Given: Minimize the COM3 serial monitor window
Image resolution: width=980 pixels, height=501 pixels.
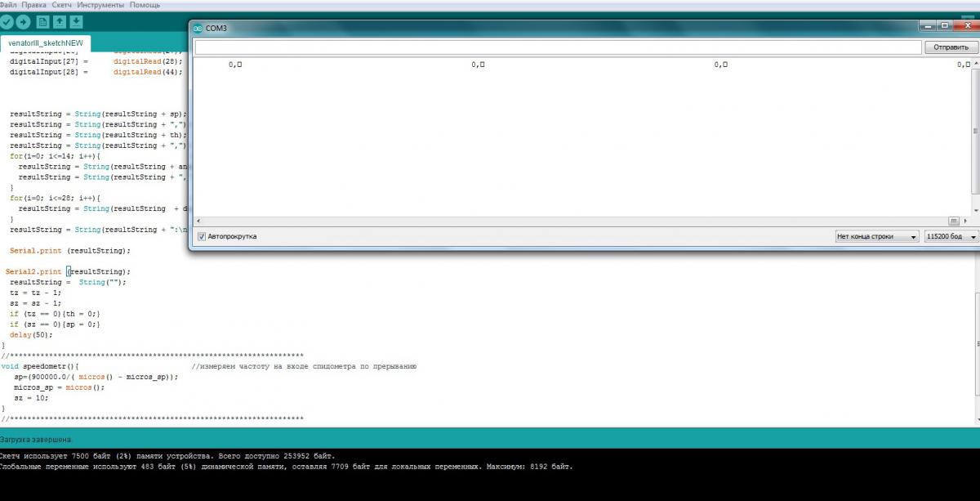Looking at the screenshot, I should pos(926,26).
